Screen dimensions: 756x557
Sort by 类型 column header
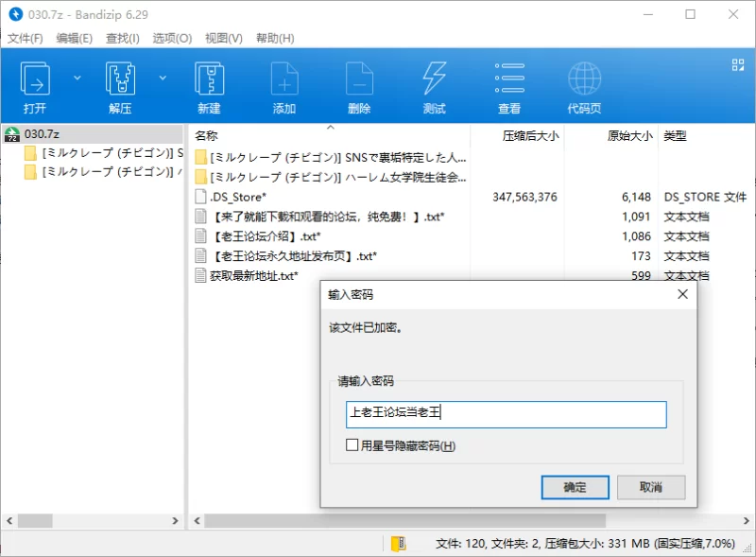(x=675, y=136)
